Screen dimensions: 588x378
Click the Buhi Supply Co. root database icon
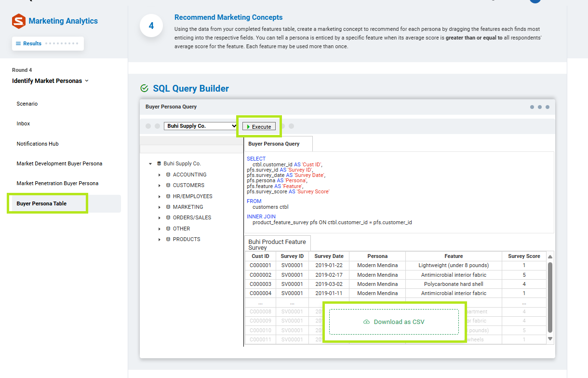coord(159,163)
